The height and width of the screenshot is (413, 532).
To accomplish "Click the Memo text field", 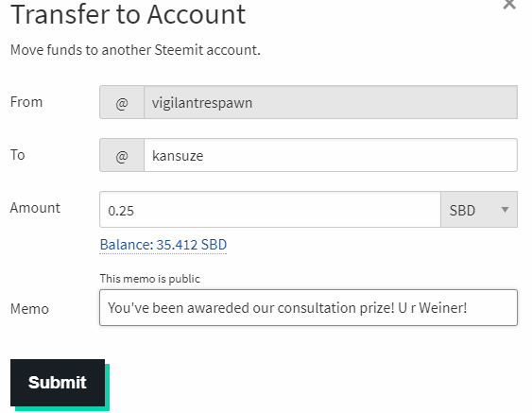I will [x=308, y=308].
